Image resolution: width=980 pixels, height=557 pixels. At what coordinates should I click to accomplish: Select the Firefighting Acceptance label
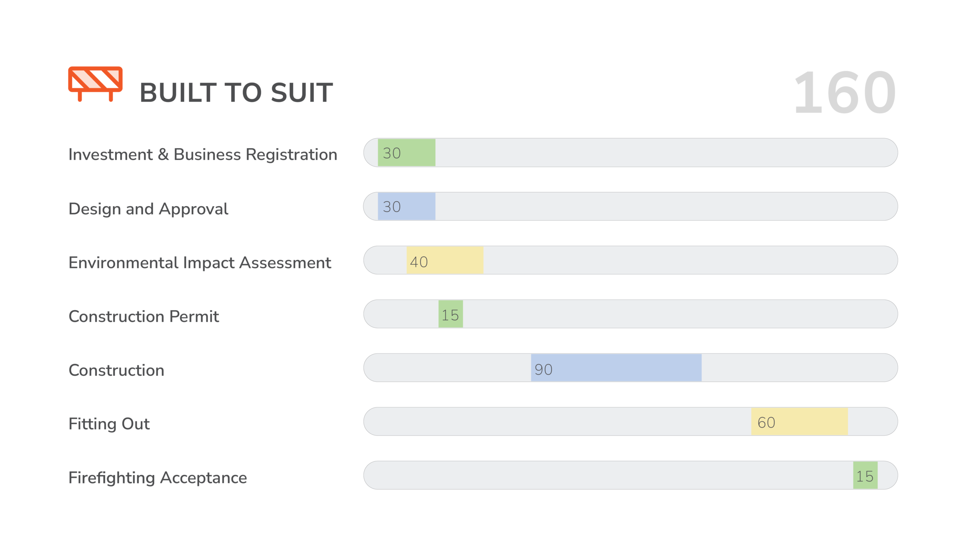point(158,478)
